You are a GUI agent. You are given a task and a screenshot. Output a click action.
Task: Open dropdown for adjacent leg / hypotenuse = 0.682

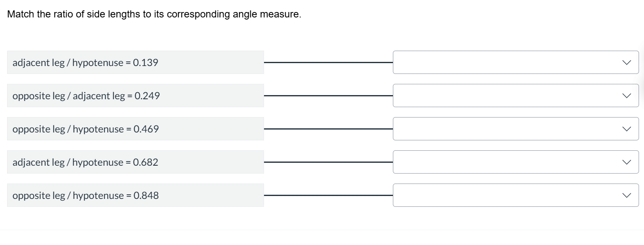[516, 162]
